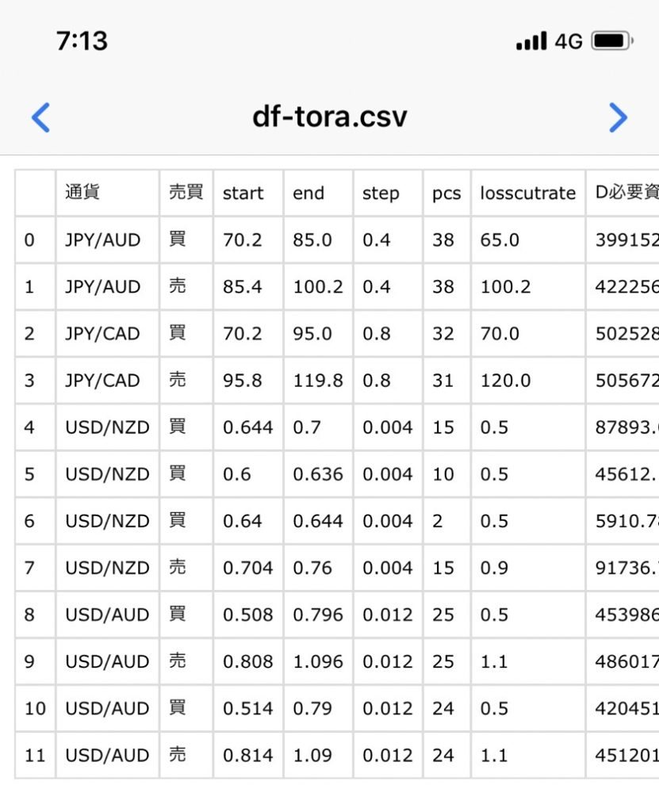659x812 pixels.
Task: Tap the 1.096 end value in row 9
Action: [x=318, y=661]
